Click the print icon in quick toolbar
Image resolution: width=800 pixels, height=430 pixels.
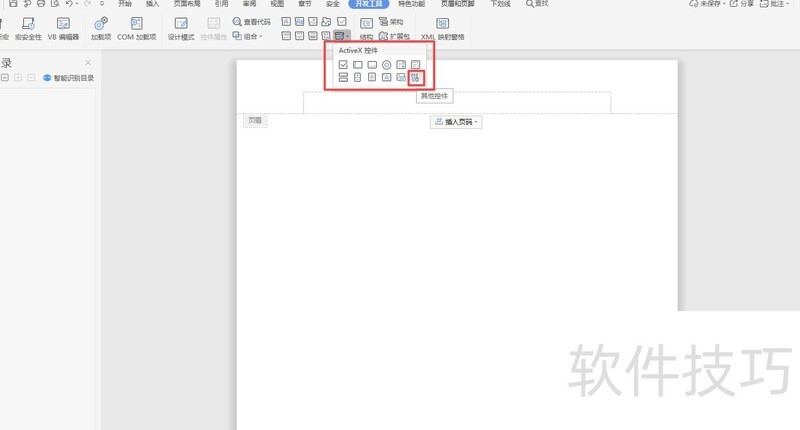coord(41,4)
